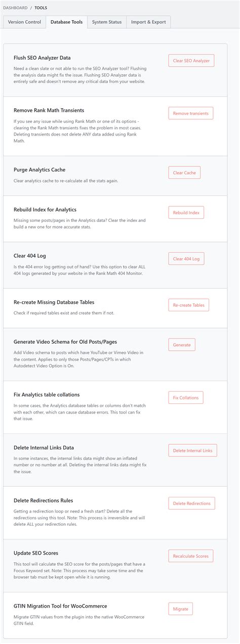Screen dimensions: 240x644
Task: Click the Recalculate Scores button
Action: pos(191,556)
